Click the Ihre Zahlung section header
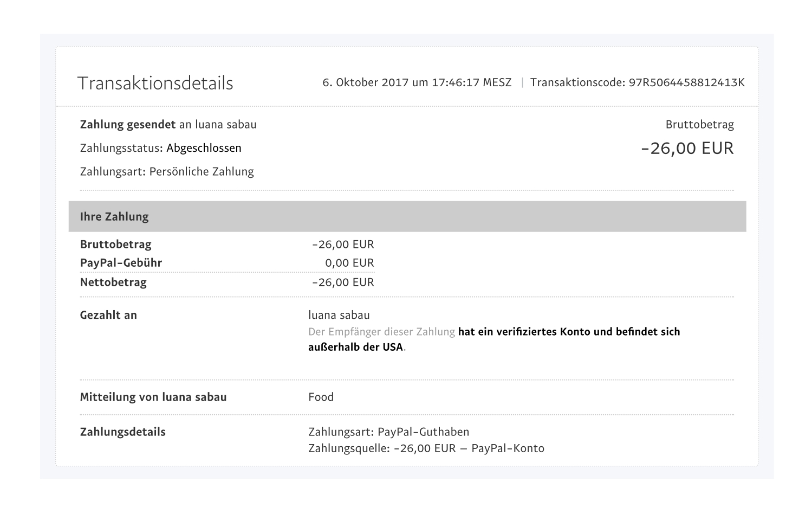 click(407, 216)
